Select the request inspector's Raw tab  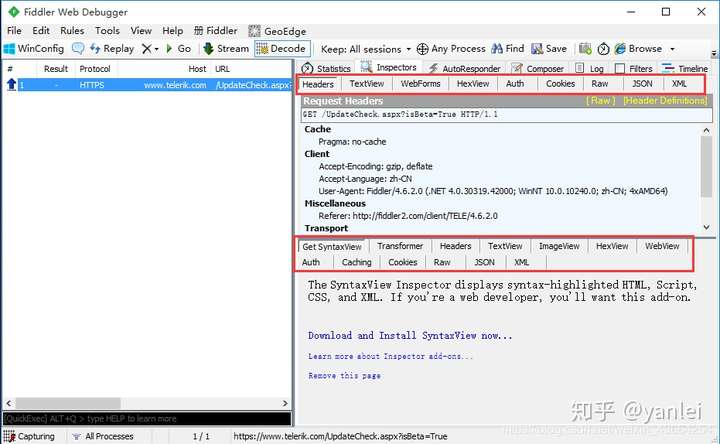(x=600, y=84)
